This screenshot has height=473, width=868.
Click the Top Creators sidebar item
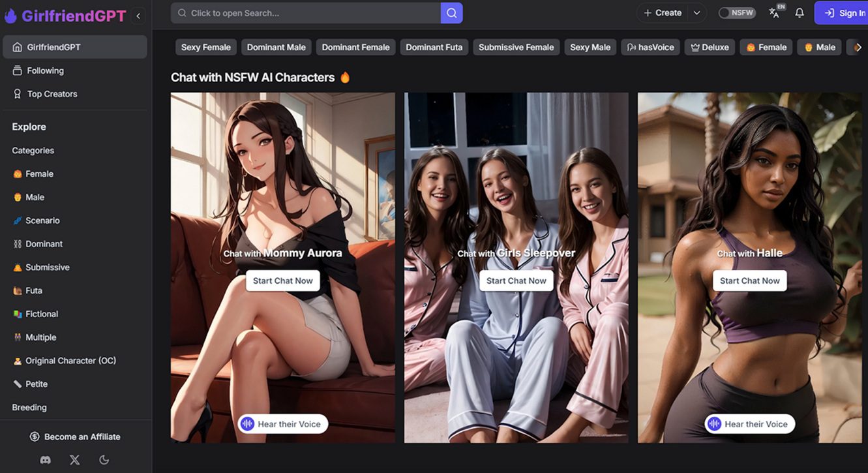[52, 94]
